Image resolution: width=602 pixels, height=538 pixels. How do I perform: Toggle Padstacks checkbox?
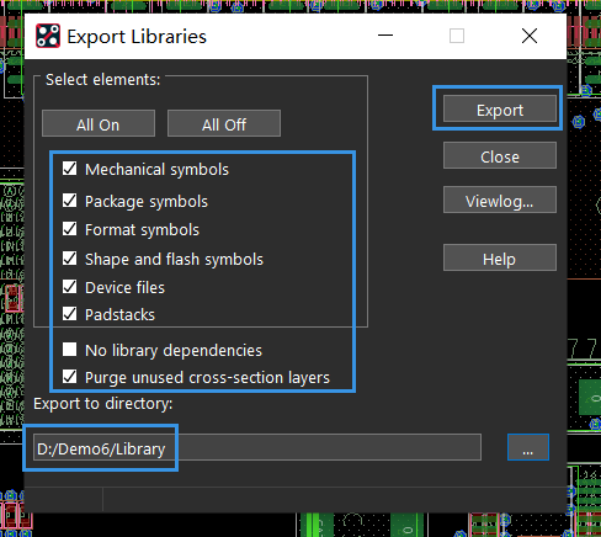tap(70, 314)
